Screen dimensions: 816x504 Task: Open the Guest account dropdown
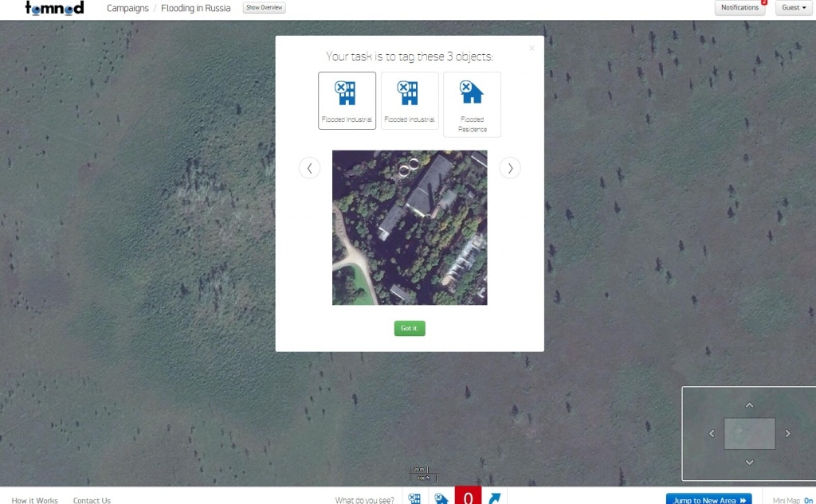point(794,8)
